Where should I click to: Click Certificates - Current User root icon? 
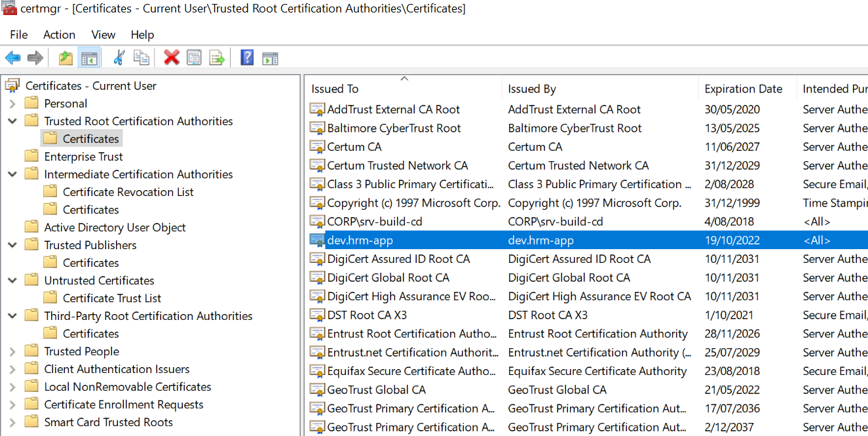click(x=12, y=85)
